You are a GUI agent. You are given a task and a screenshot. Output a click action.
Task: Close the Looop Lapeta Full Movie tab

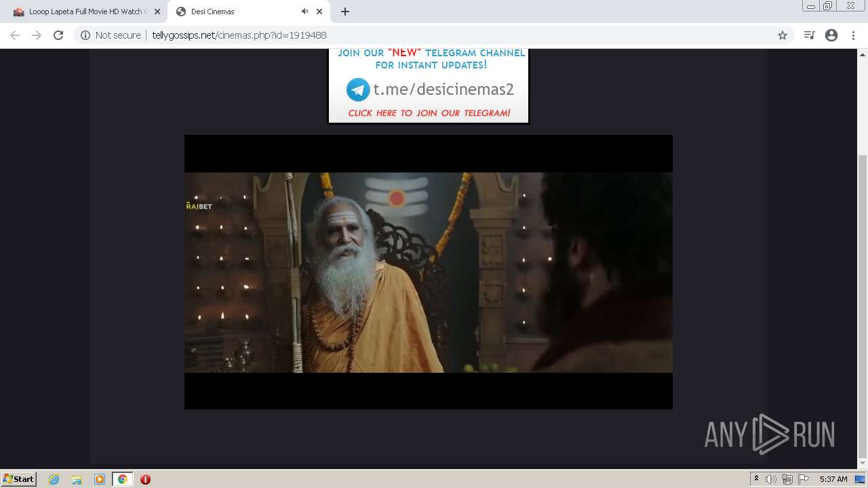coord(157,12)
